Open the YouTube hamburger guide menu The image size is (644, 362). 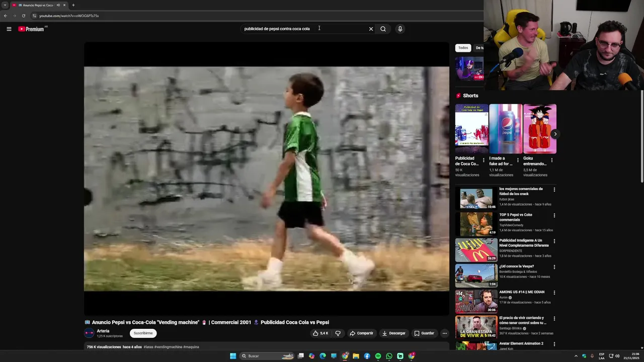pos(9,29)
